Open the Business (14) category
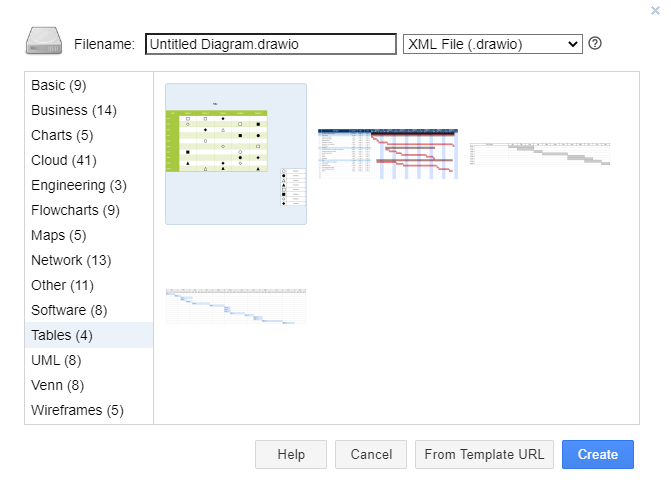 tap(74, 110)
